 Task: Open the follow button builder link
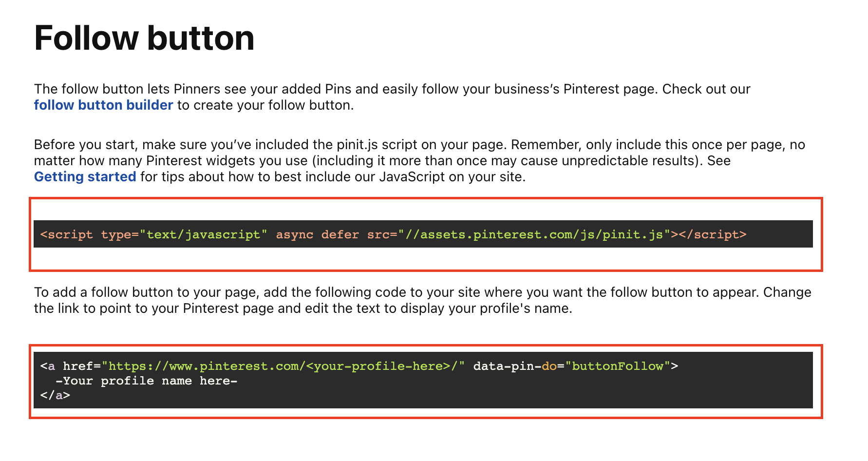click(103, 105)
